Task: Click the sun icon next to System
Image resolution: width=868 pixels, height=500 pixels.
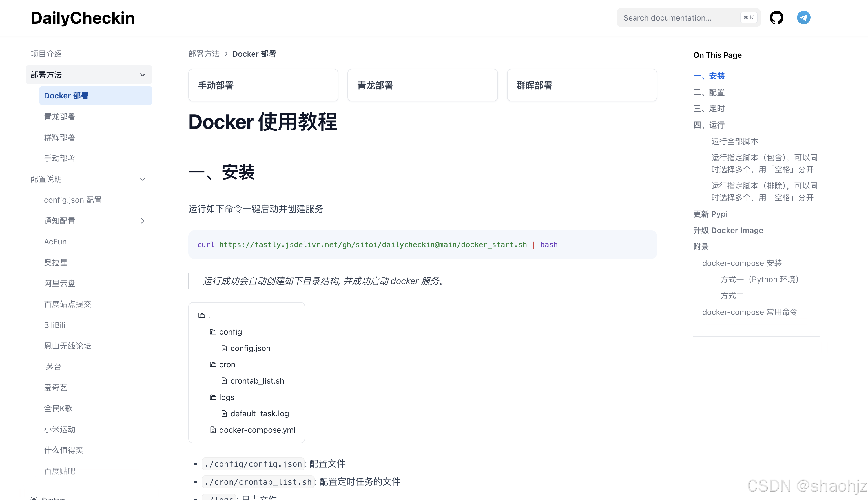Action: (34, 498)
